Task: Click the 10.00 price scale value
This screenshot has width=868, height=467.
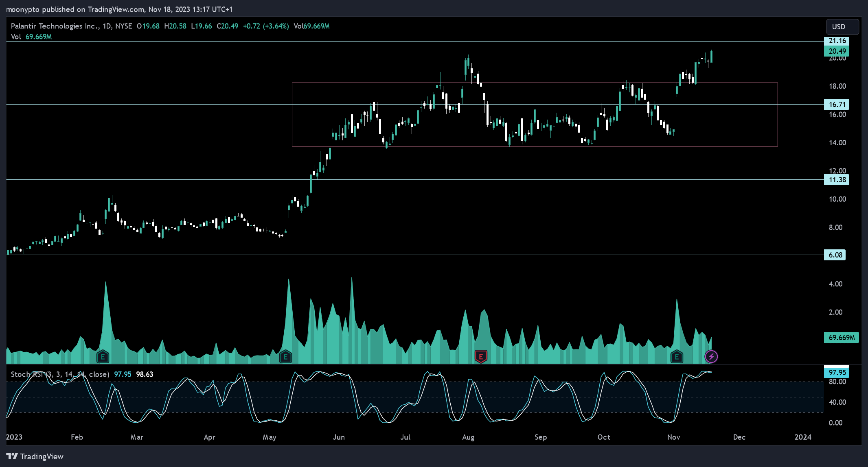Action: 837,199
